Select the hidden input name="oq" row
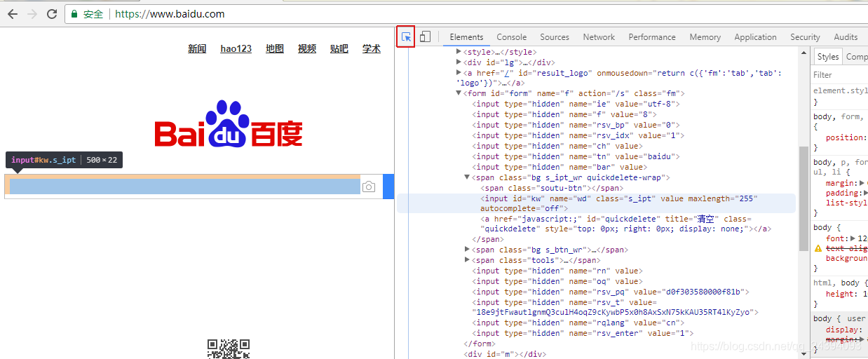This screenshot has width=868, height=359. [x=557, y=281]
